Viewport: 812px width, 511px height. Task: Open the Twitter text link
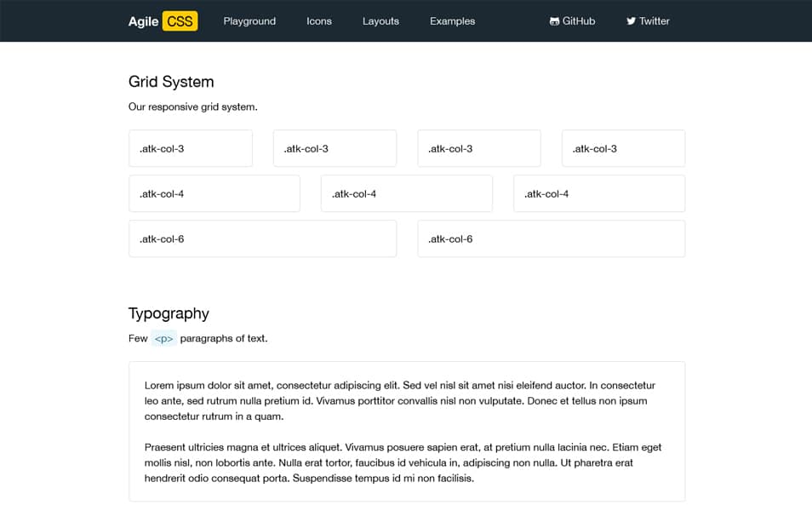tap(654, 21)
